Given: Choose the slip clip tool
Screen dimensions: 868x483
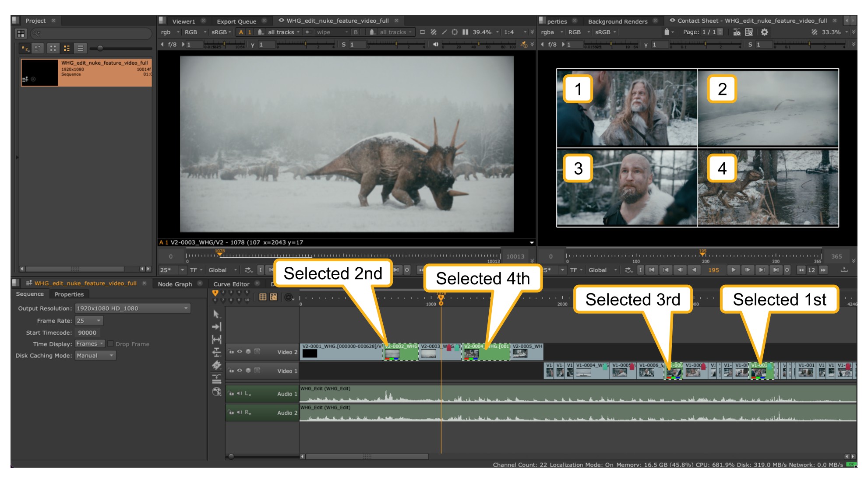Looking at the screenshot, I should (x=216, y=339).
